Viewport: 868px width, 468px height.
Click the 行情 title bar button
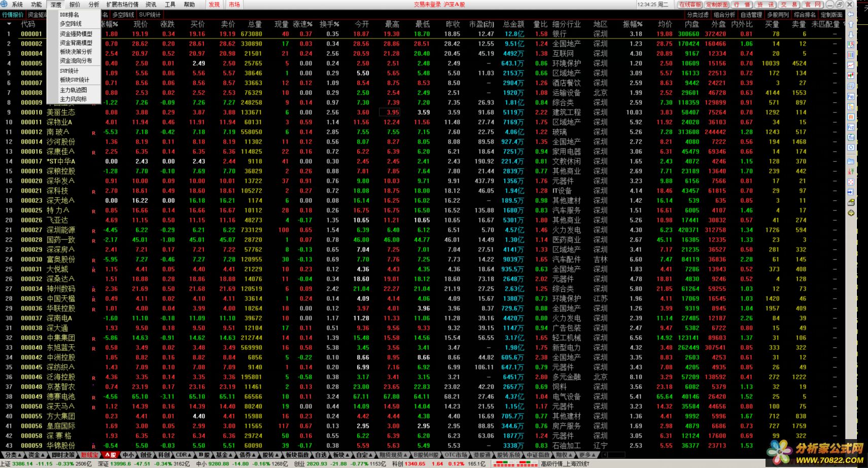[742, 5]
